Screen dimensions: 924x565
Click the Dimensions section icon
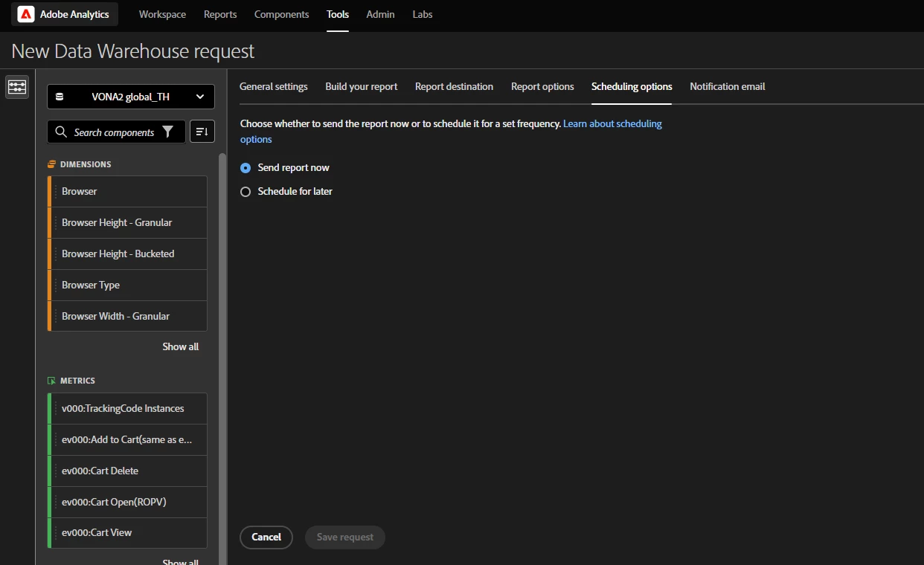coord(51,164)
